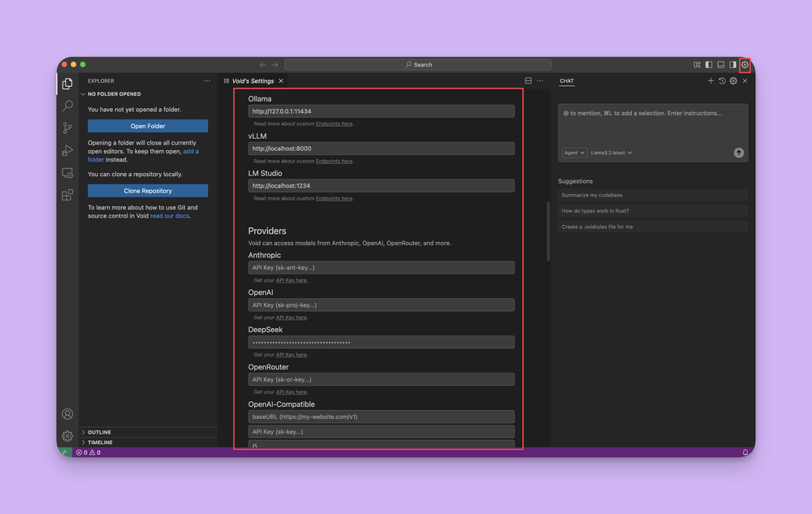Screen dimensions: 812x514
Task: Send the chat message with arrow button
Action: tap(738, 153)
